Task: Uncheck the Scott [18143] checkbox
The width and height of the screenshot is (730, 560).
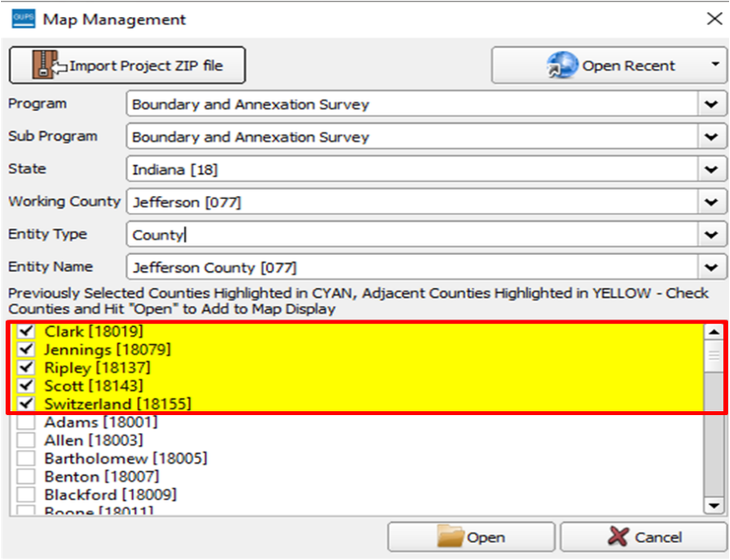Action: [x=27, y=386]
